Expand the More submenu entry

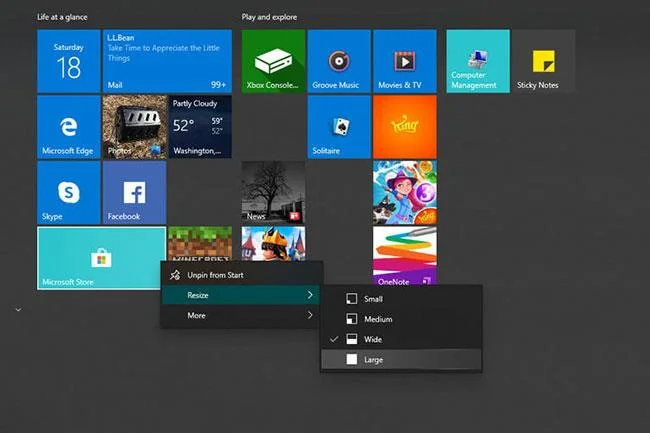pos(241,315)
